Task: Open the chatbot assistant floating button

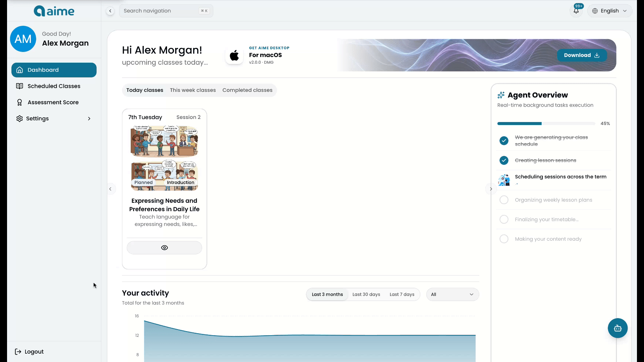Action: pos(618,328)
